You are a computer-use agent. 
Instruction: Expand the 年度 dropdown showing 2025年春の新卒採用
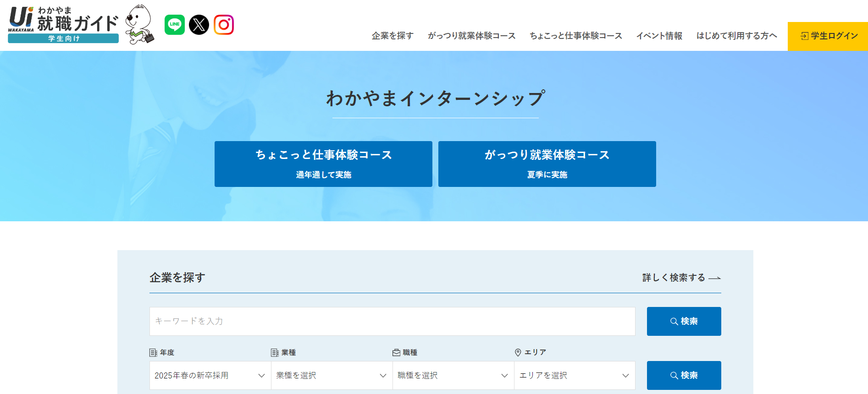pos(210,376)
